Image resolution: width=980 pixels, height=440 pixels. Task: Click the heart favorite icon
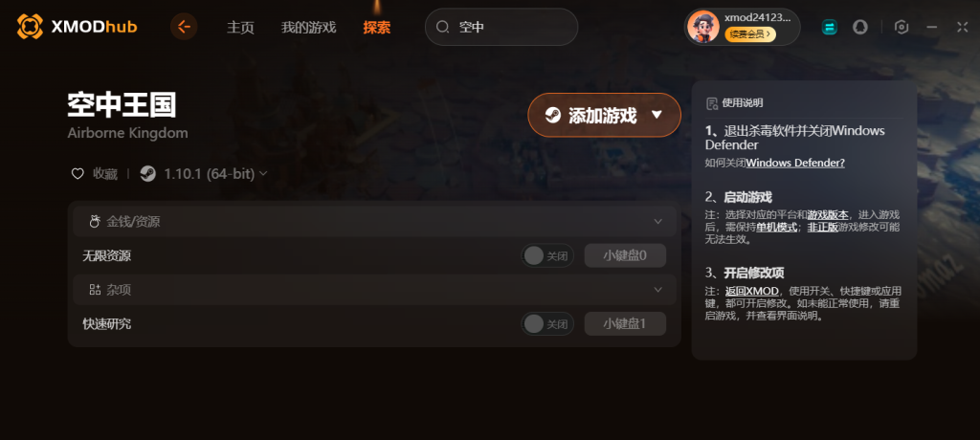78,174
